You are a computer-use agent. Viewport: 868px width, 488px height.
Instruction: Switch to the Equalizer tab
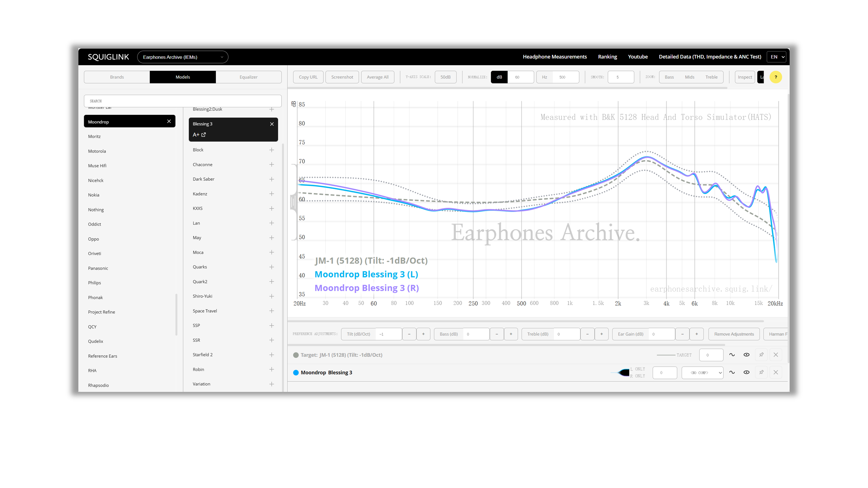(248, 77)
